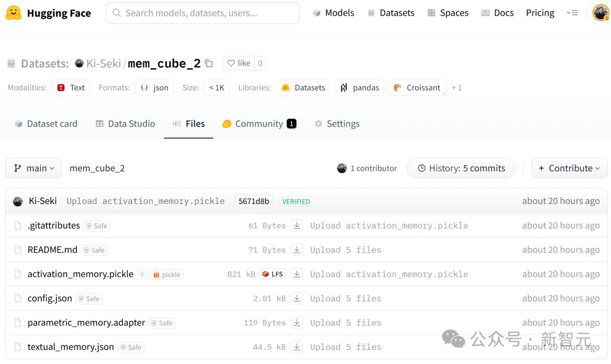This screenshot has width=611, height=364.
Task: Click the LFS badge on activation_memory.pickle
Action: [x=273, y=274]
